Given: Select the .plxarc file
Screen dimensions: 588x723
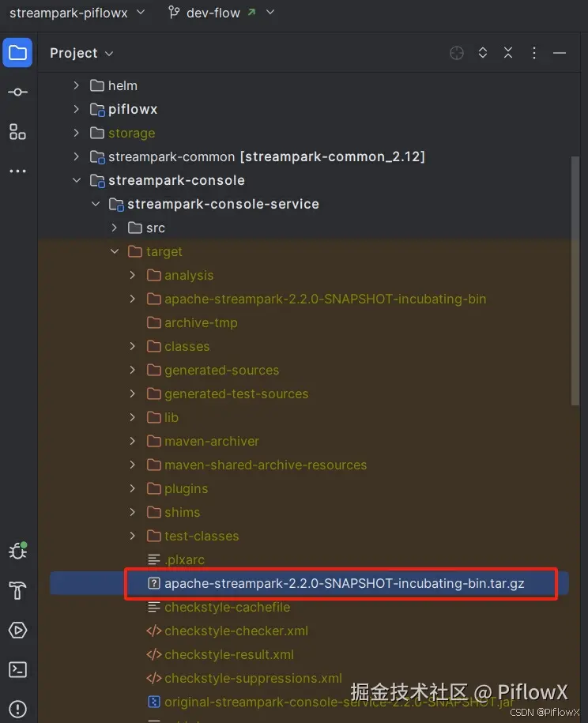Looking at the screenshot, I should (x=175, y=559).
